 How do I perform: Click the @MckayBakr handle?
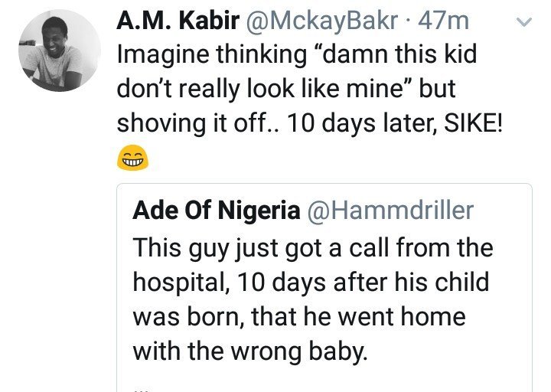pos(322,22)
